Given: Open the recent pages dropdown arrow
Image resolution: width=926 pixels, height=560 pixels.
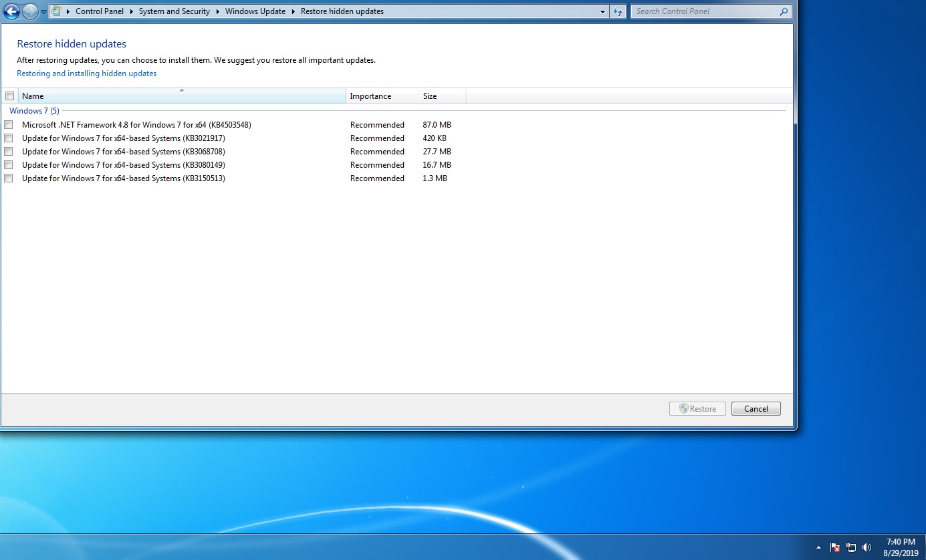Looking at the screenshot, I should pyautogui.click(x=43, y=11).
